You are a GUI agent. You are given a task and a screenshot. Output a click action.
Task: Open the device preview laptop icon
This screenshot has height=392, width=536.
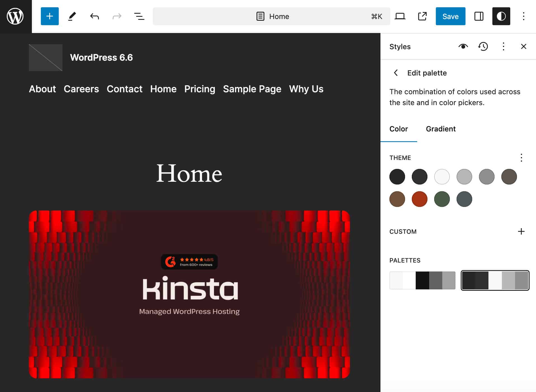400,16
